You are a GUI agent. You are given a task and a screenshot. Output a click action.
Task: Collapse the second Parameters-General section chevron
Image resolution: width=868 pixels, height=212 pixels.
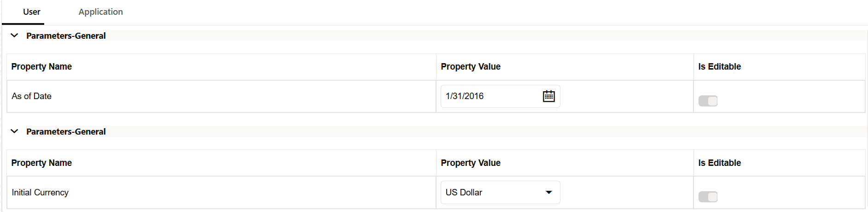tap(14, 131)
